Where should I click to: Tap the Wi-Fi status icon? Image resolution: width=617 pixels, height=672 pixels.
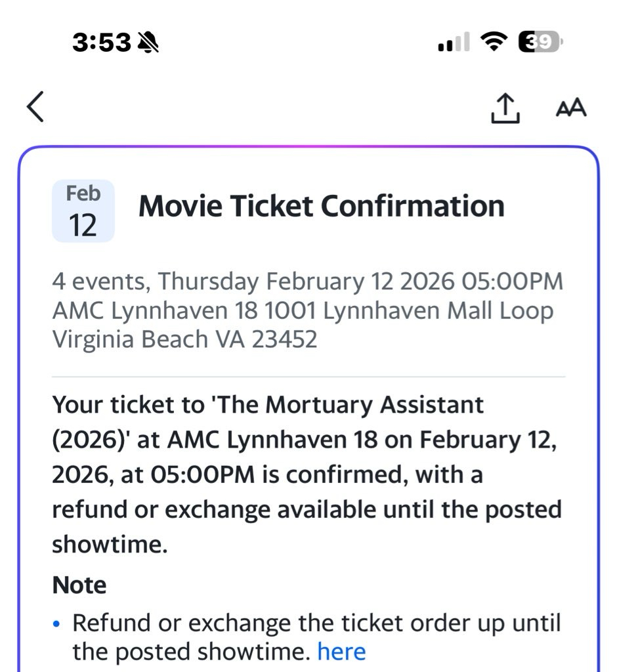(494, 43)
